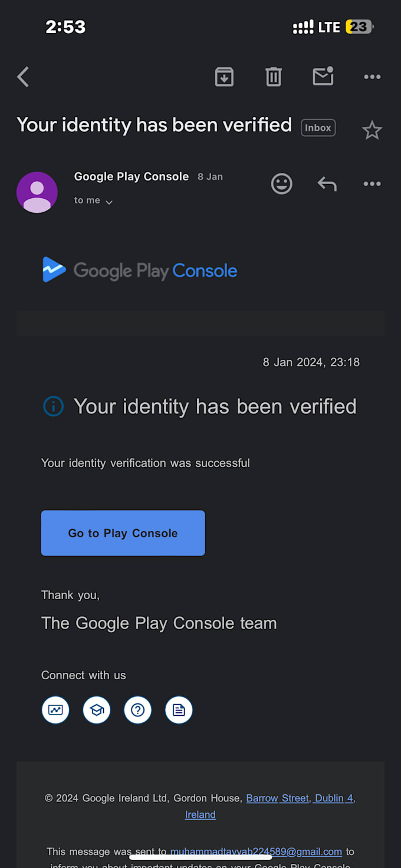Archive the email using the archive icon
Viewport: 401px width, 868px height.
tap(224, 77)
